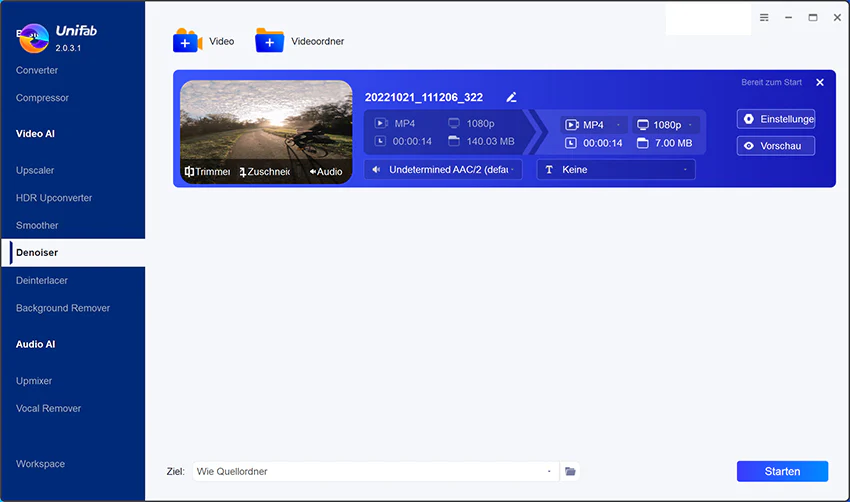The width and height of the screenshot is (850, 502).
Task: Open the Keine subtitle dropdown
Action: pos(616,170)
